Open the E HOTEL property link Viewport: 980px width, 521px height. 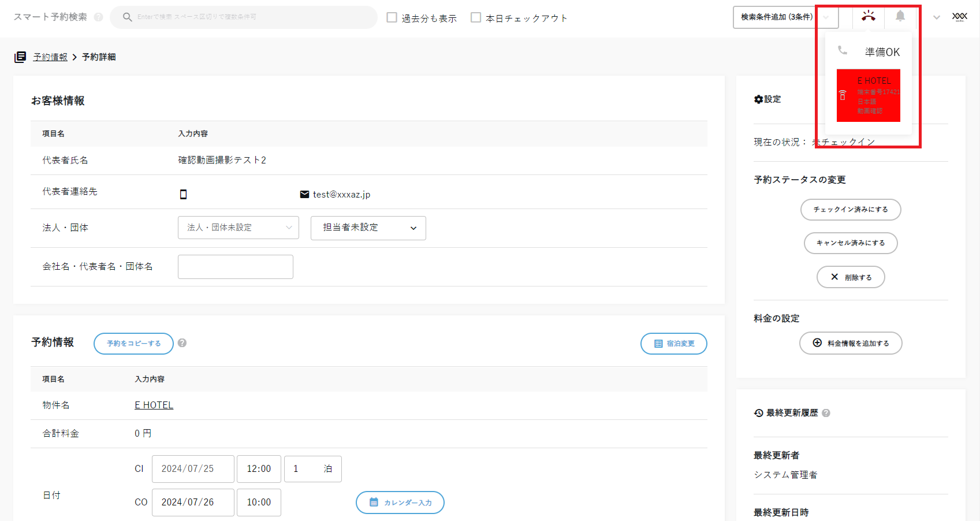(x=154, y=405)
